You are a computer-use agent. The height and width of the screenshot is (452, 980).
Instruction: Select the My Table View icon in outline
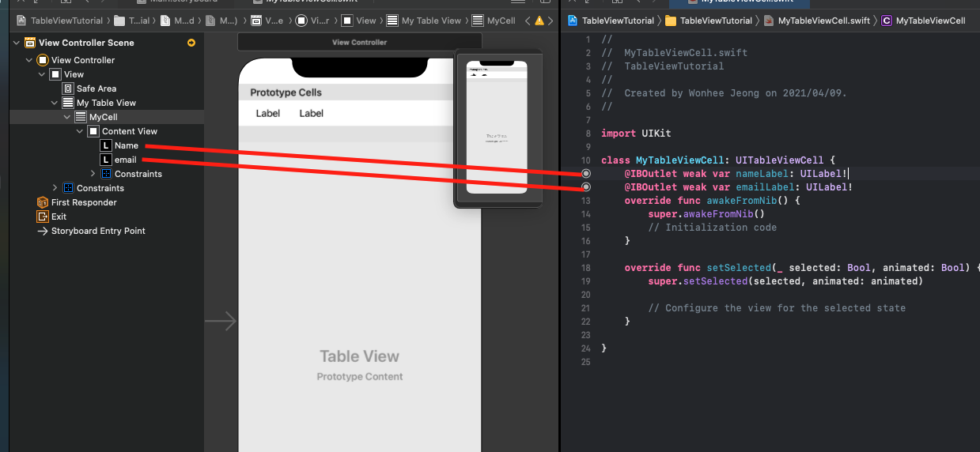pyautogui.click(x=68, y=103)
